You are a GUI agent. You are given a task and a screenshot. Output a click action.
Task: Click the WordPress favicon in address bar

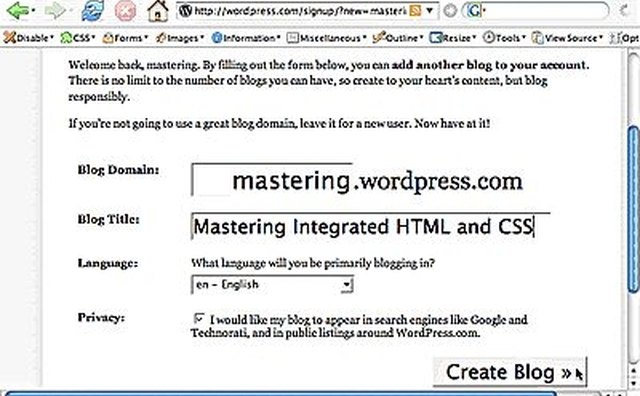[x=185, y=11]
